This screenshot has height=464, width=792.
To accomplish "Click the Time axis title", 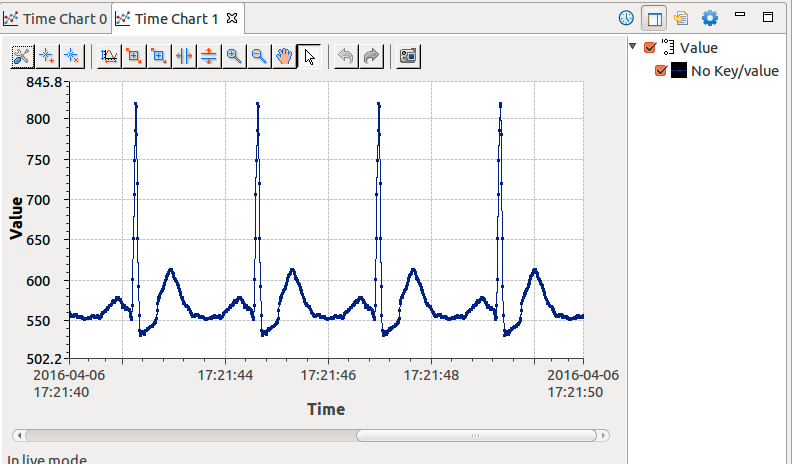I will 326,409.
